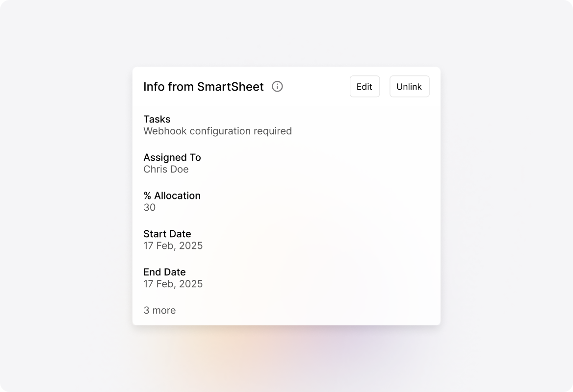Click the end date 17 Feb, 2025
The image size is (573, 392).
pos(173,284)
